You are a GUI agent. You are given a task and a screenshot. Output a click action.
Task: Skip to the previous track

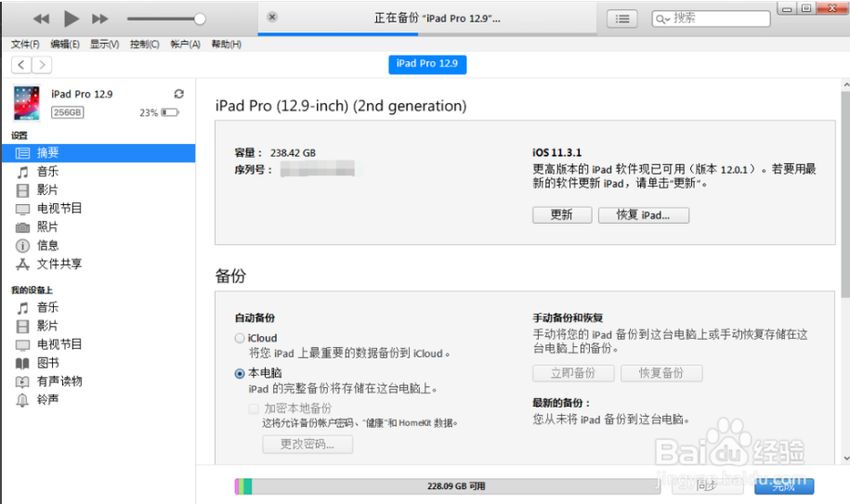[41, 19]
